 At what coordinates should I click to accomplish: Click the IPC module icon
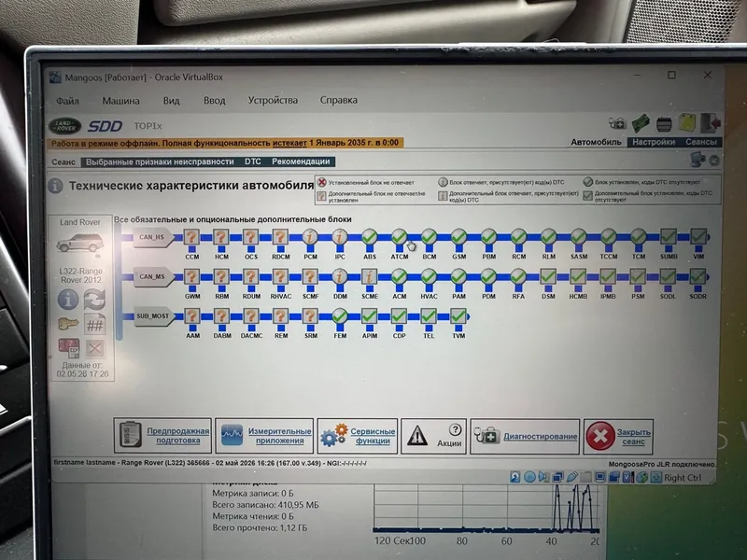(x=340, y=237)
